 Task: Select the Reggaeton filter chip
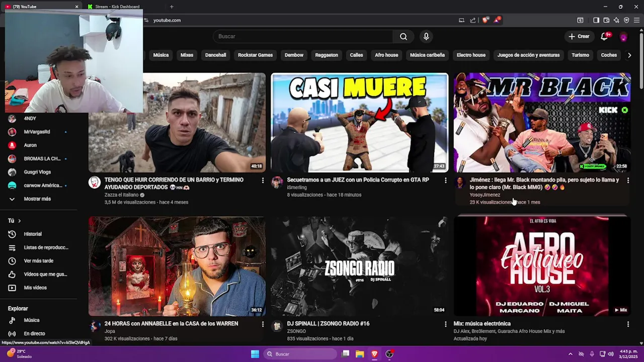coord(327,55)
